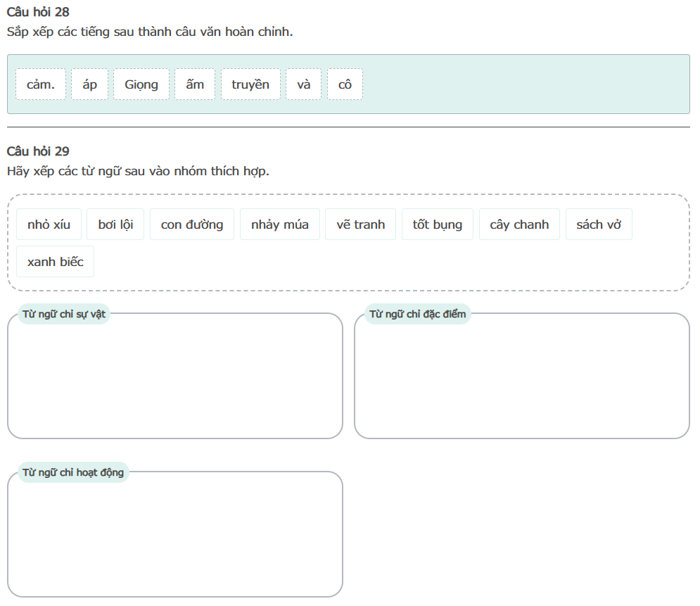
Task: Click inside the 'Từ ngữ chỉ đặc điểm' box
Action: pos(521,380)
